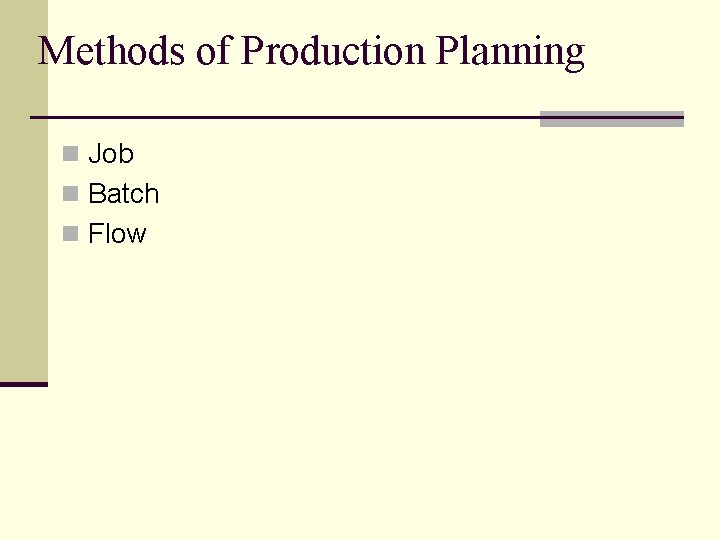Click the Batch bullet marker
The height and width of the screenshot is (540, 720).
69,194
